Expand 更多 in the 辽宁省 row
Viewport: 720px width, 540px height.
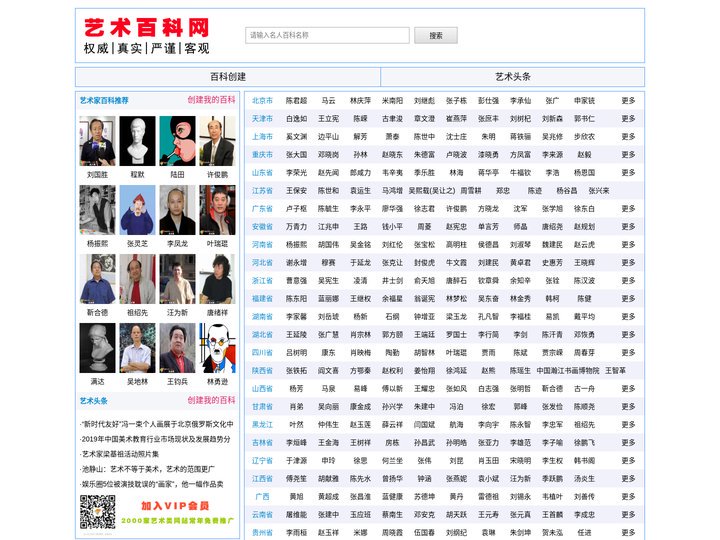click(628, 461)
